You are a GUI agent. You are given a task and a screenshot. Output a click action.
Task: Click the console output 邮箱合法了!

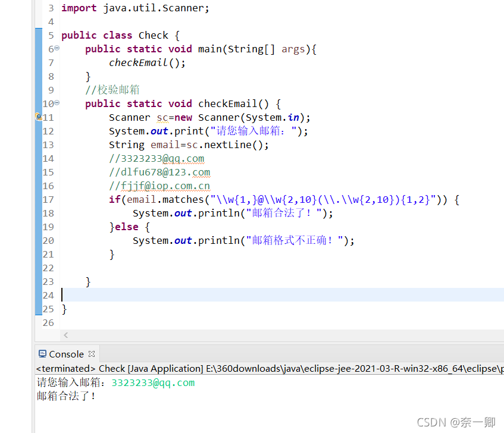click(x=66, y=396)
